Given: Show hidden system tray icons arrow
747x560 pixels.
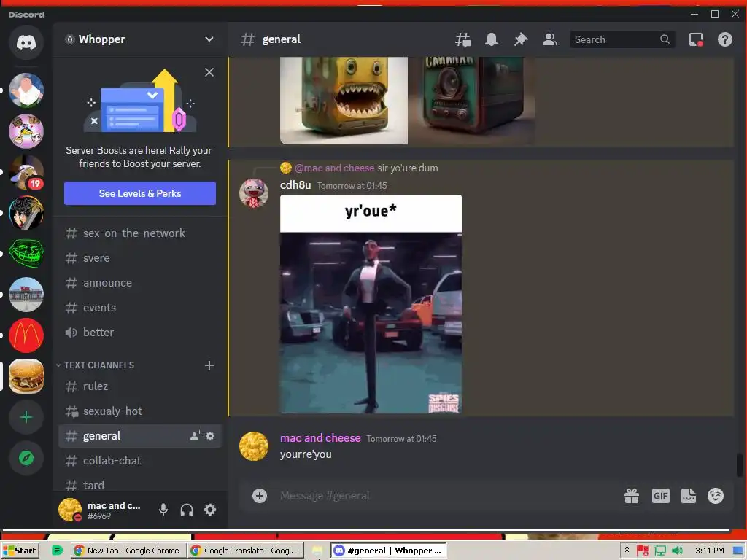Looking at the screenshot, I should 627,550.
